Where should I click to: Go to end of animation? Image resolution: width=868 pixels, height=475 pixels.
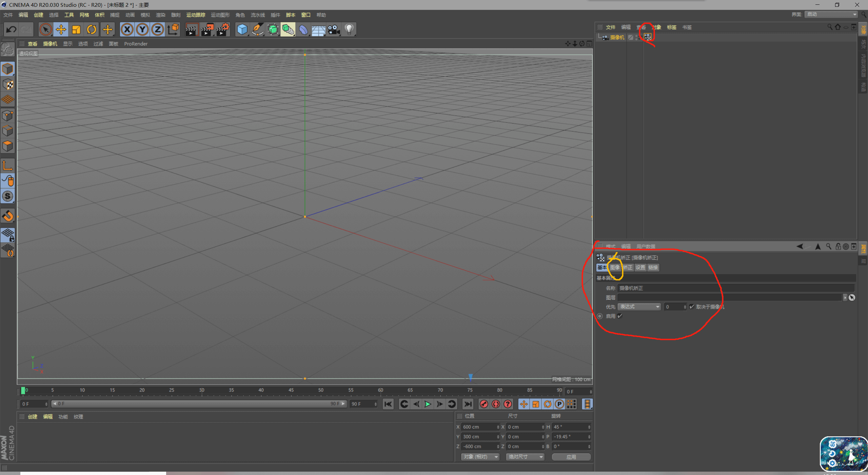(x=468, y=404)
